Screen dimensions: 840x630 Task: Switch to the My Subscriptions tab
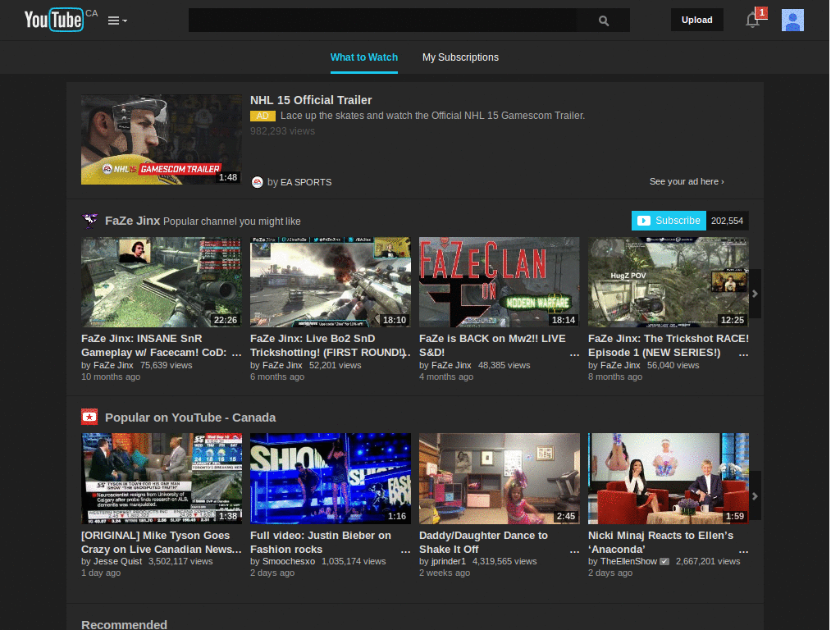click(460, 57)
